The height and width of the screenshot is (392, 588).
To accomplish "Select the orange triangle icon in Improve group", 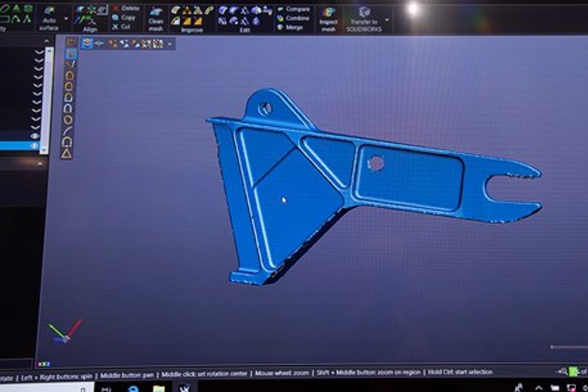I will [187, 11].
